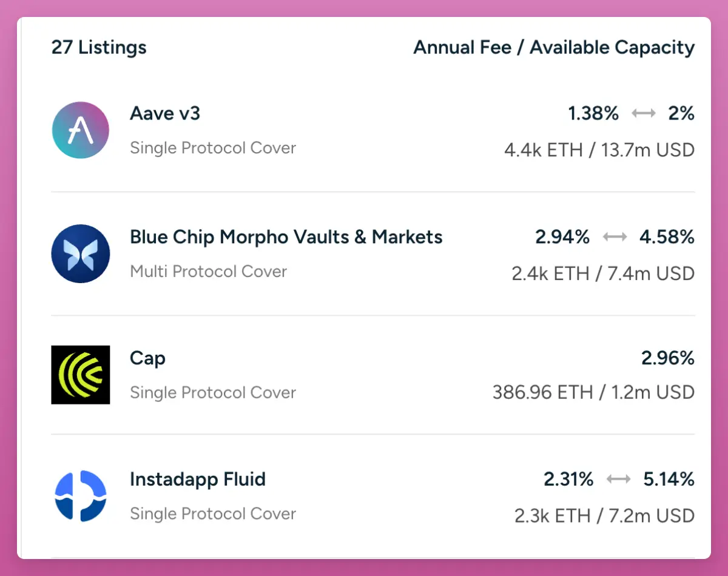
Task: Click the Aave v3 fee range arrow
Action: click(643, 113)
